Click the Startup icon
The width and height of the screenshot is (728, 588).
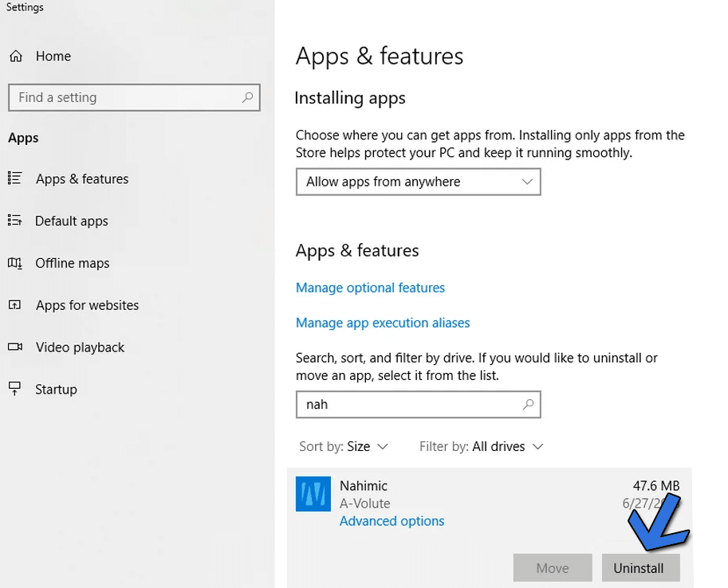click(x=14, y=389)
